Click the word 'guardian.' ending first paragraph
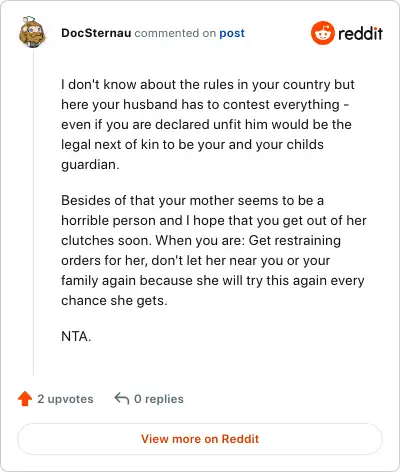The height and width of the screenshot is (472, 400). 90,165
